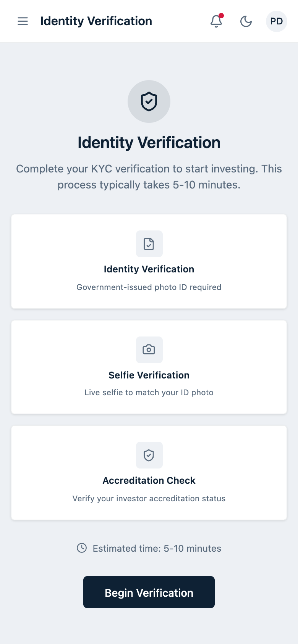Click the clock icon next to estimated time
The height and width of the screenshot is (644, 298).
click(82, 548)
